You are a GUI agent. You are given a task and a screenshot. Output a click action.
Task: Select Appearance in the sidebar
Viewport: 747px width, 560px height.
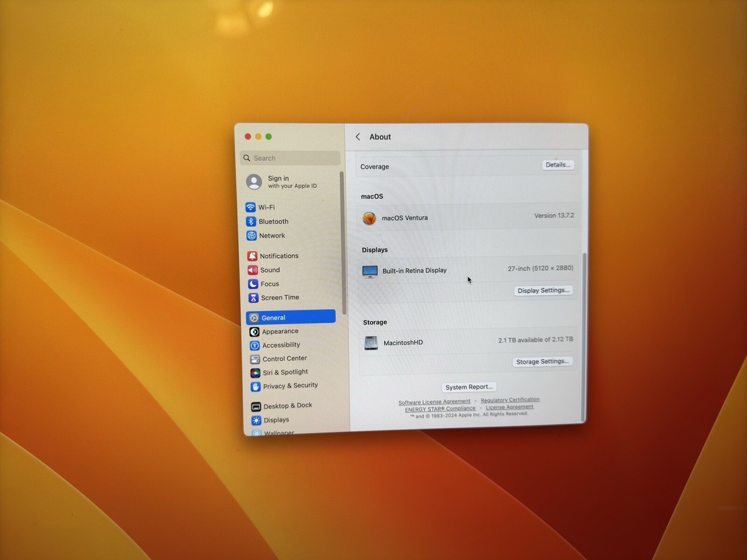280,332
